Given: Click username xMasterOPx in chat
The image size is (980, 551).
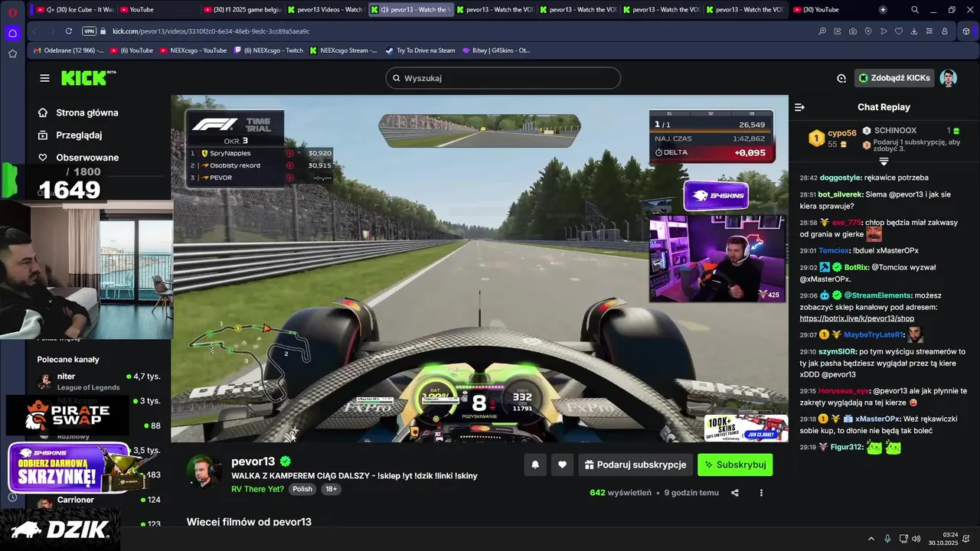Looking at the screenshot, I should [877, 419].
